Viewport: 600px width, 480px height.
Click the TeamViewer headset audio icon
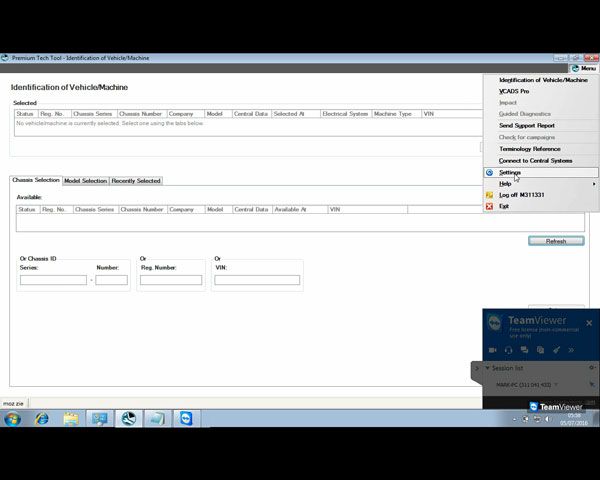point(509,350)
